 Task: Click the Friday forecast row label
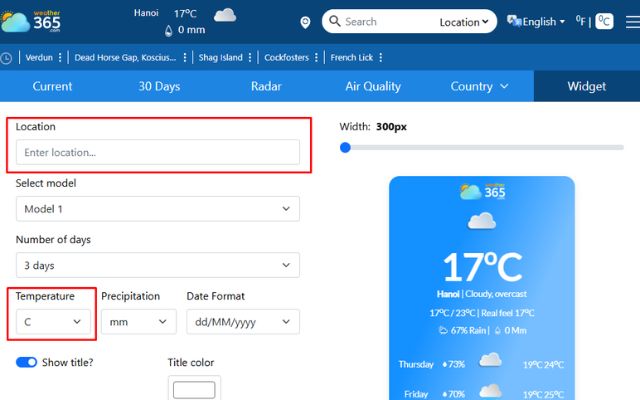click(416, 394)
